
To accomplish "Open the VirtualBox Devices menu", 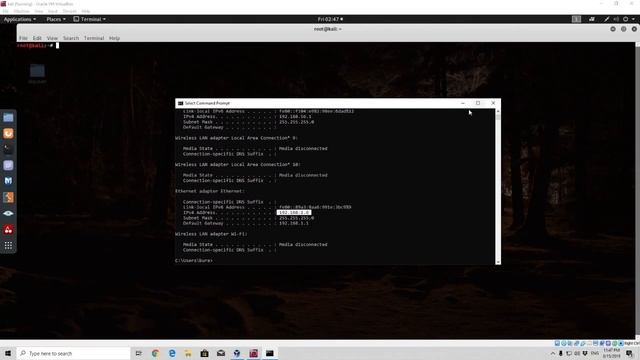I will click(69, 11).
